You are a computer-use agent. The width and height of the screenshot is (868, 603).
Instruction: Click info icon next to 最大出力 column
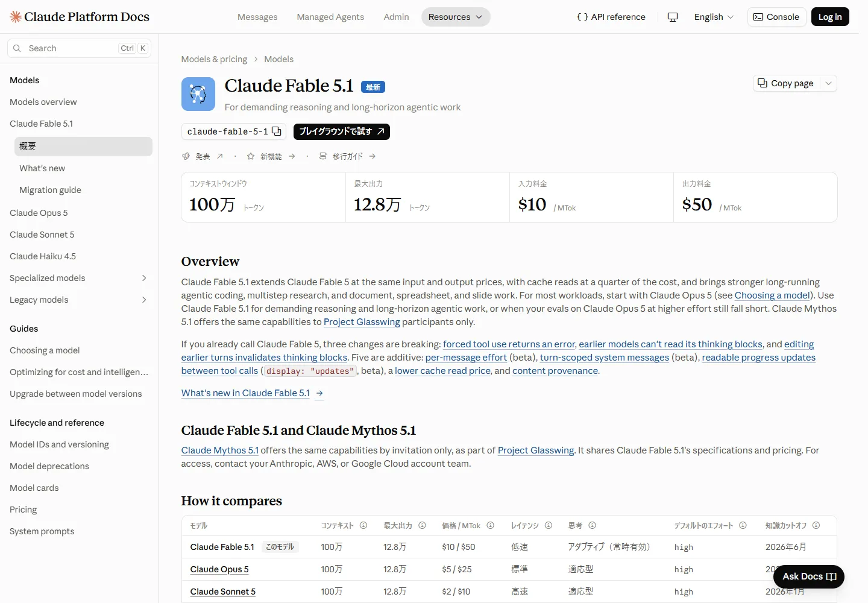422,525
